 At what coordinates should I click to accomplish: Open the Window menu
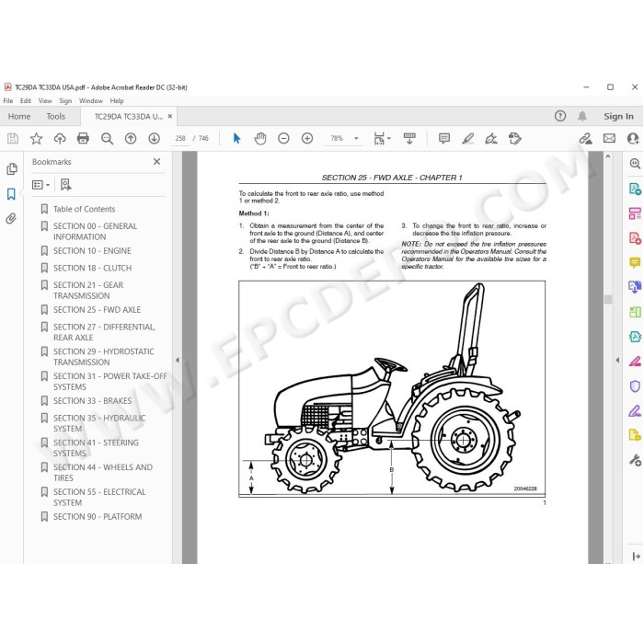tap(91, 100)
